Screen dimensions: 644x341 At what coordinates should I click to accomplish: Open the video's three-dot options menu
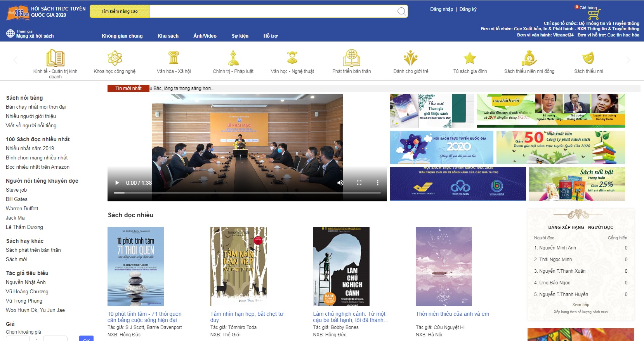(x=377, y=183)
